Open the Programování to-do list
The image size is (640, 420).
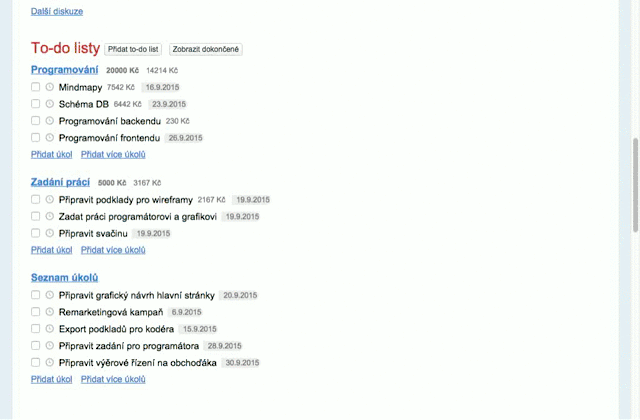64,70
